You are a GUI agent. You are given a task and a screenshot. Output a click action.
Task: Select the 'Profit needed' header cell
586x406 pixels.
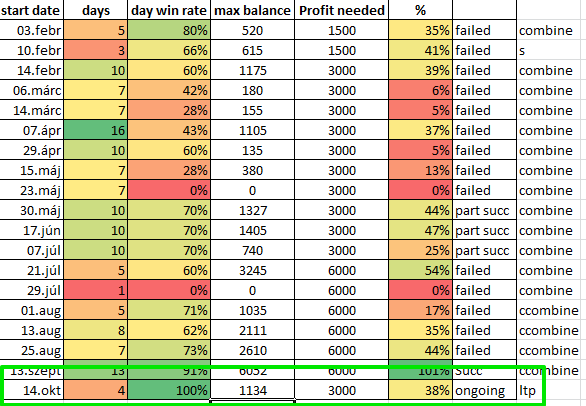tap(342, 10)
